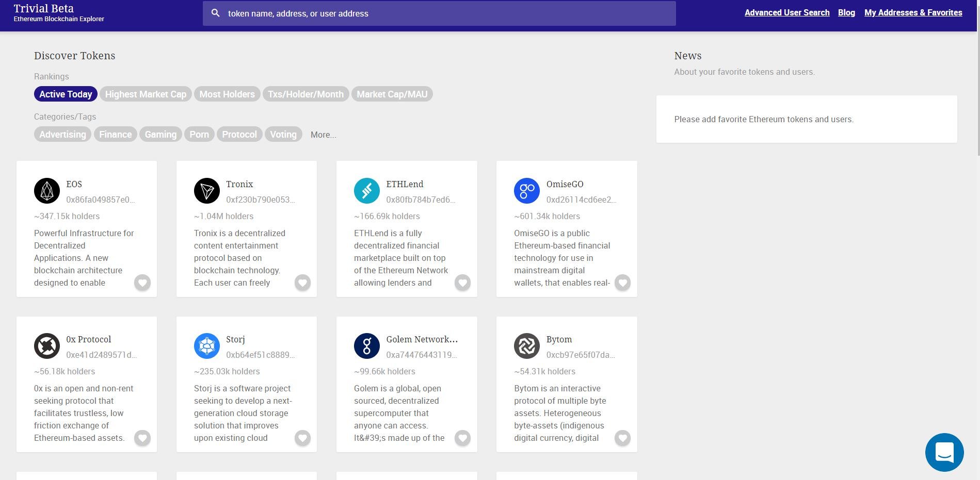The width and height of the screenshot is (980, 480).
Task: Click the OmiseGO token logo icon
Action: [527, 191]
